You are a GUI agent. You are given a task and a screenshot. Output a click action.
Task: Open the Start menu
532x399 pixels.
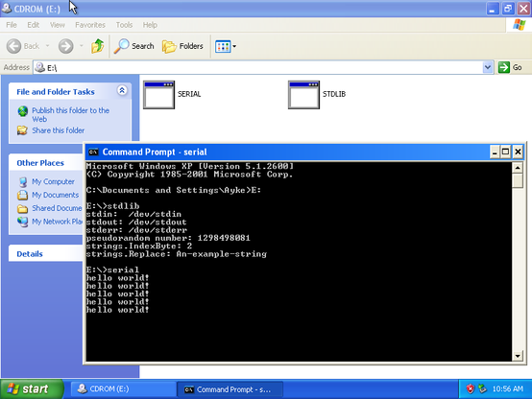(x=32, y=388)
